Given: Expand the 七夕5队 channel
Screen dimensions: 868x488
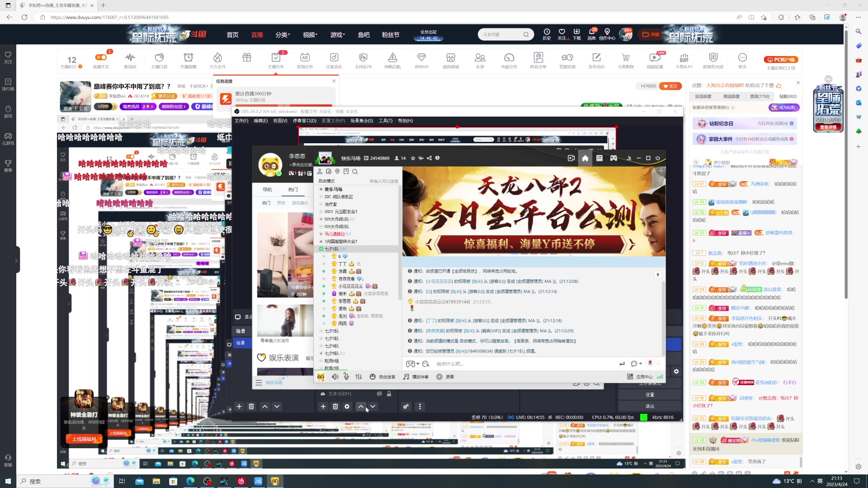Looking at the screenshot, I should 321,353.
